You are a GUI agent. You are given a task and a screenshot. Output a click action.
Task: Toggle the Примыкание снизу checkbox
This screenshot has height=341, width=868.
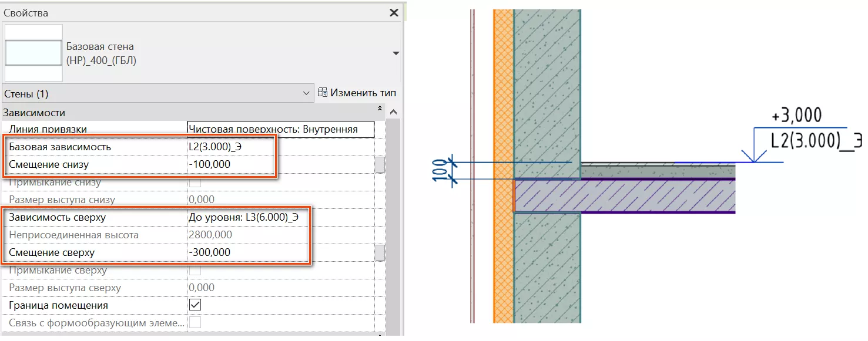point(195,183)
